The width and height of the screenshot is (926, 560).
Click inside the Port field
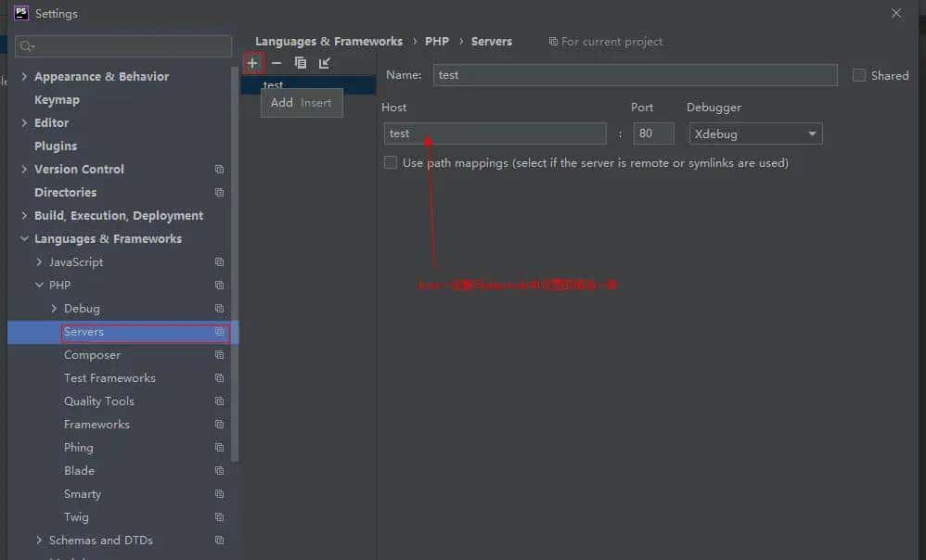653,133
